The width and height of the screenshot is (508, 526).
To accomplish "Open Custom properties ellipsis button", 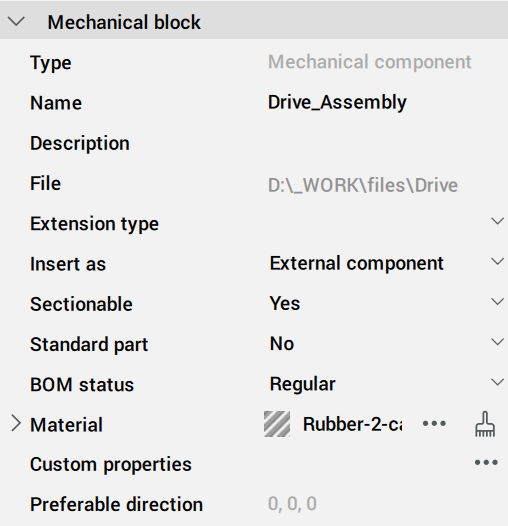I will 486,463.
